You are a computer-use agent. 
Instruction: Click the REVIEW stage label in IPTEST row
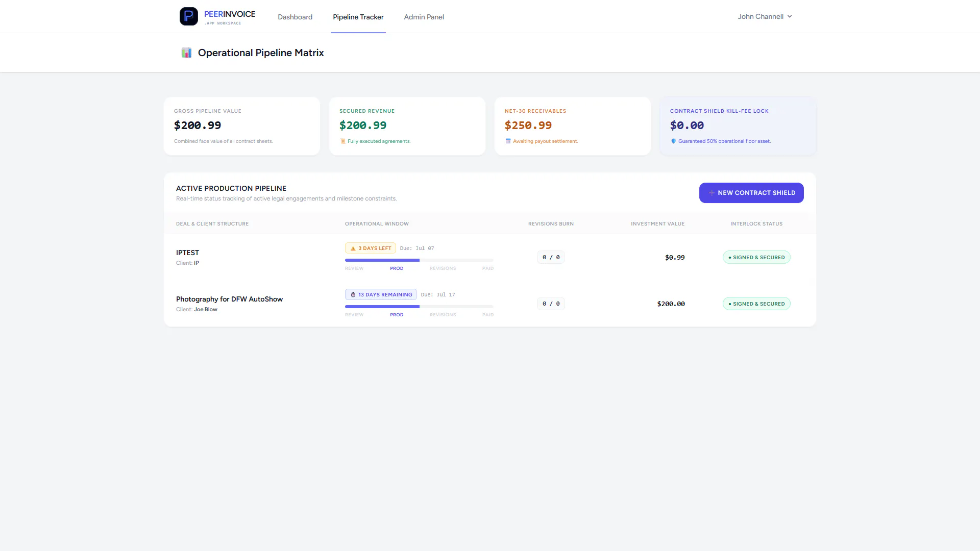tap(354, 268)
